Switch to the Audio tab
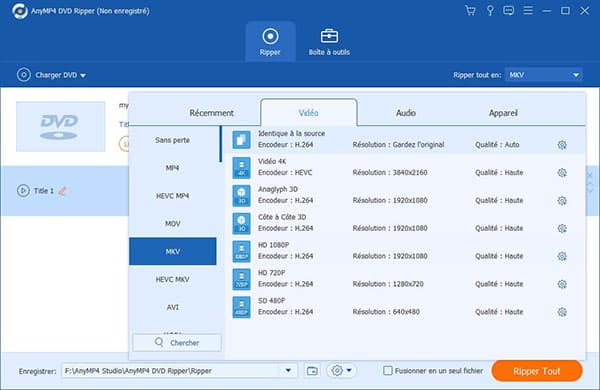 click(406, 113)
